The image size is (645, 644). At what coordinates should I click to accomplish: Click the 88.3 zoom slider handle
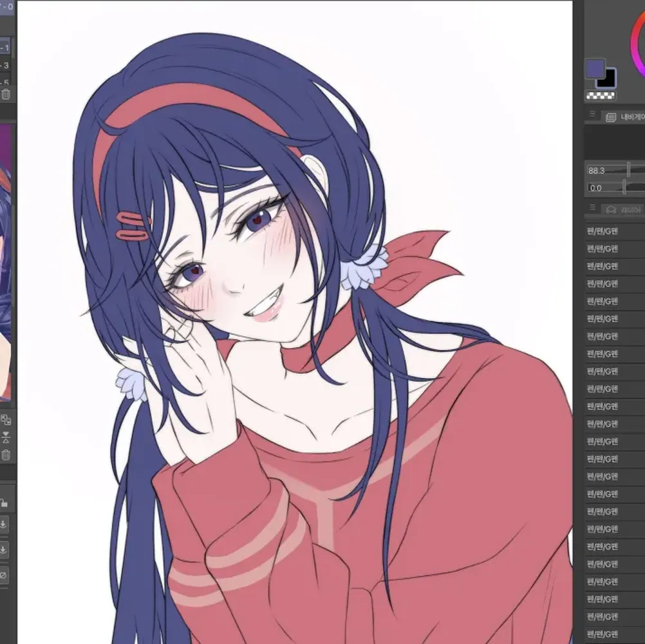(x=628, y=169)
